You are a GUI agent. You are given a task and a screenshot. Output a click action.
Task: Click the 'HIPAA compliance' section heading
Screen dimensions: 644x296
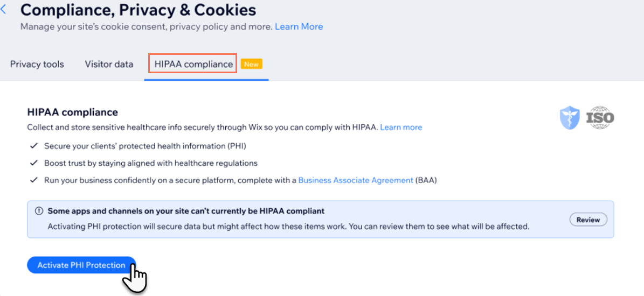[x=72, y=112]
